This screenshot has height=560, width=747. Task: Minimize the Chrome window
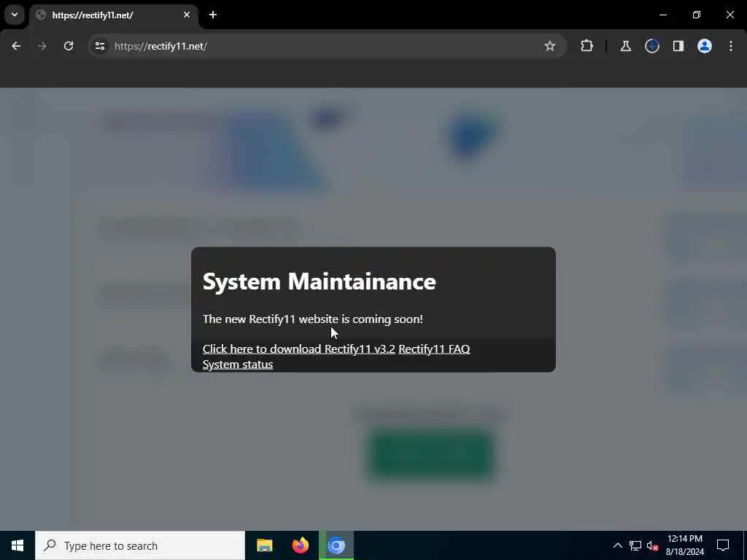pos(662,15)
